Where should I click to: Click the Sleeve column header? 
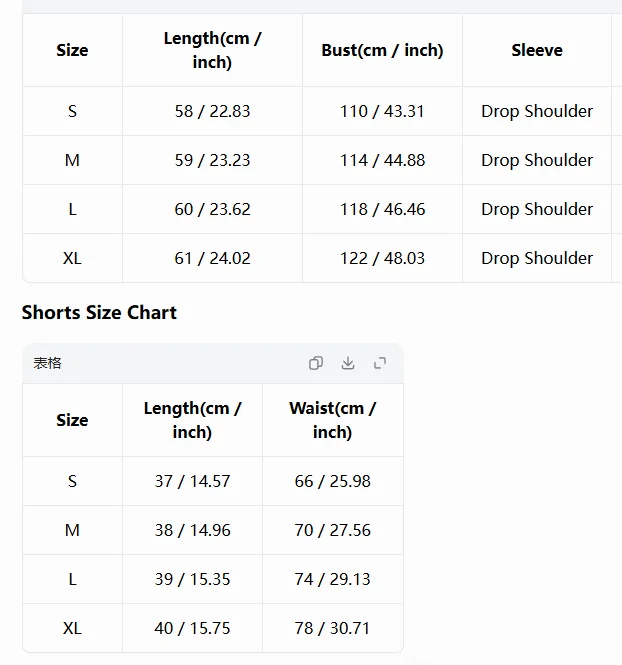tap(537, 50)
